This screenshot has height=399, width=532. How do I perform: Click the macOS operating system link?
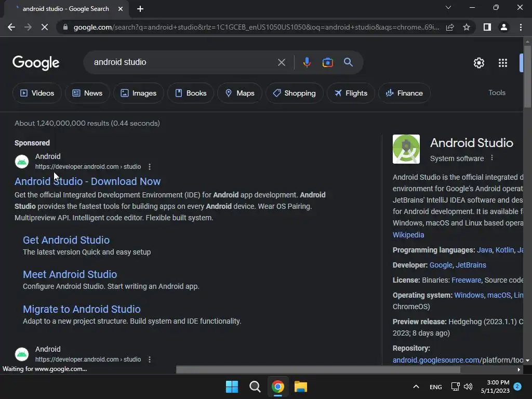pos(499,295)
